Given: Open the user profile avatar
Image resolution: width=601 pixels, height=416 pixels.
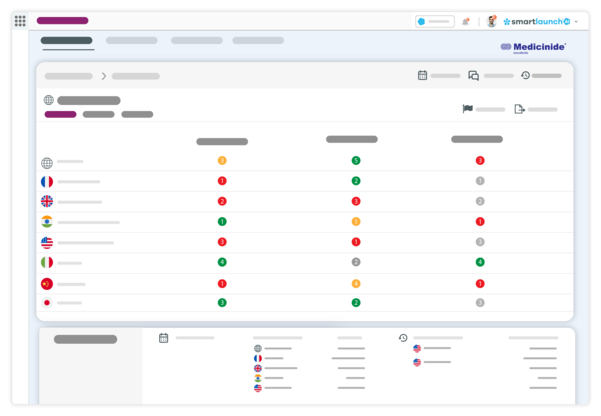Looking at the screenshot, I should click(491, 21).
